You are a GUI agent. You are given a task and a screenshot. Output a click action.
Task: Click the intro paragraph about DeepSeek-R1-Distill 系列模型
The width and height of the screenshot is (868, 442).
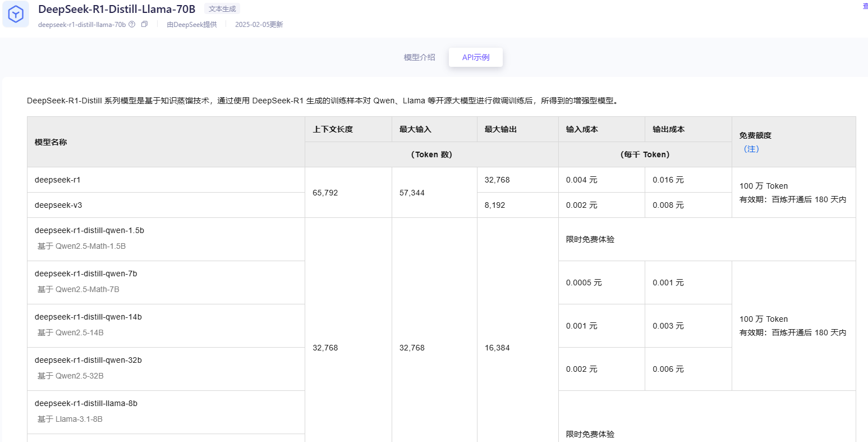pyautogui.click(x=324, y=101)
